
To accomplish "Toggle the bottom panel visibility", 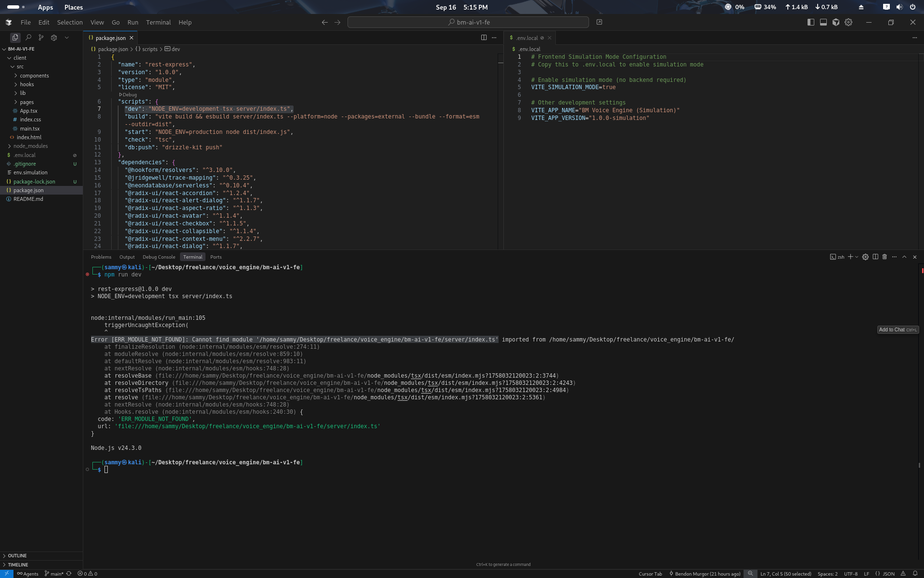I will tap(823, 22).
